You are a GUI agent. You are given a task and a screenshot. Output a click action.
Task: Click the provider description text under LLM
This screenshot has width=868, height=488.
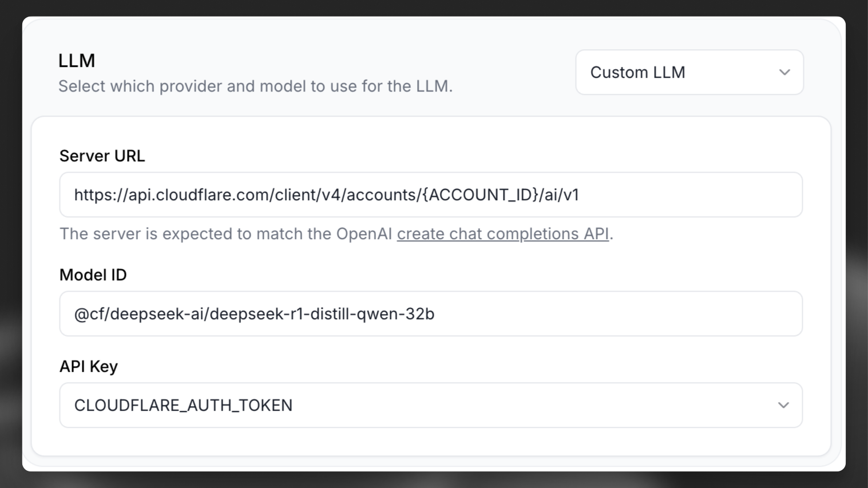click(x=255, y=86)
